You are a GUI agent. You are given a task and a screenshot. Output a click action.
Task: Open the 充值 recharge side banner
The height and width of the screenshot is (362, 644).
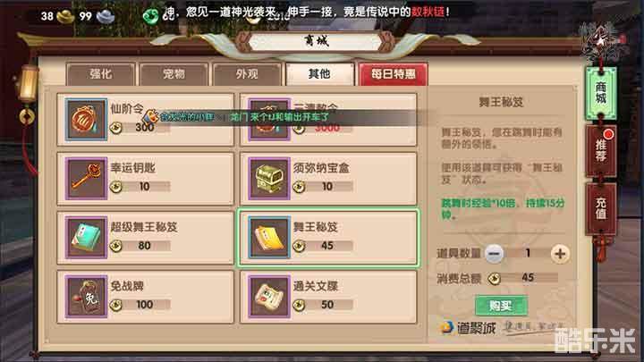tap(601, 209)
